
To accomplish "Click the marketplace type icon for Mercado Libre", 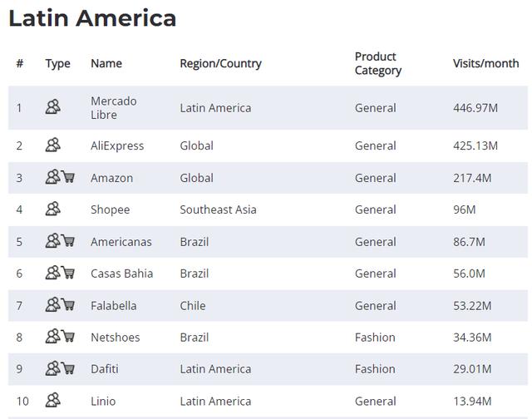I will [x=53, y=106].
